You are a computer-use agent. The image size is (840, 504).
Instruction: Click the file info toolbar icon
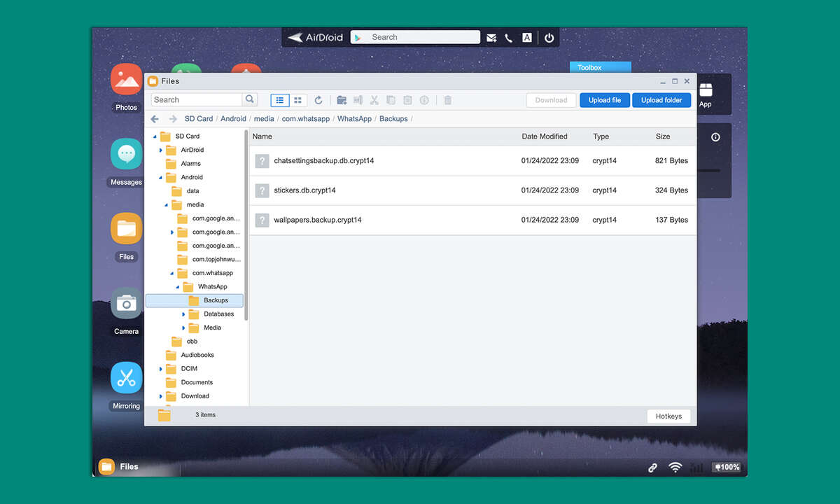[x=424, y=100]
